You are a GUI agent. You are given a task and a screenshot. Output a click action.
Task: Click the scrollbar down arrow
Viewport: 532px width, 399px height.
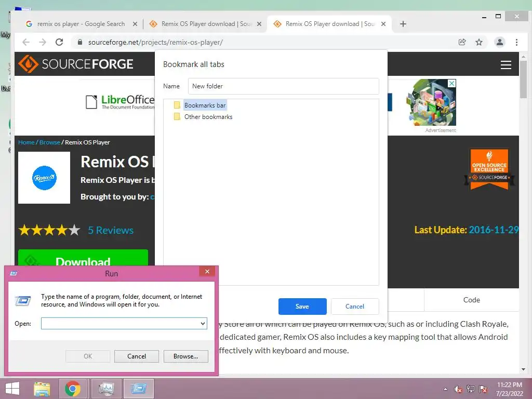(x=524, y=369)
